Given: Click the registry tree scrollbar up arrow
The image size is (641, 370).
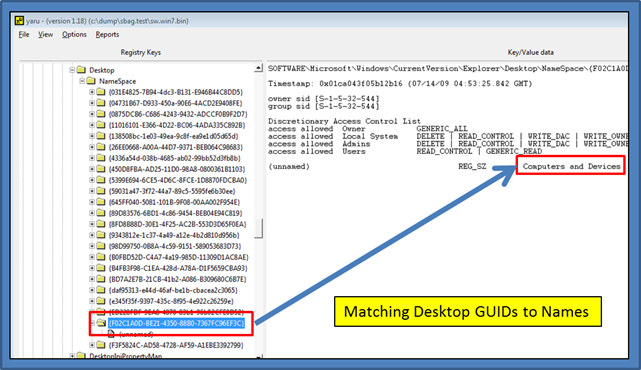Looking at the screenshot, I should [x=258, y=68].
